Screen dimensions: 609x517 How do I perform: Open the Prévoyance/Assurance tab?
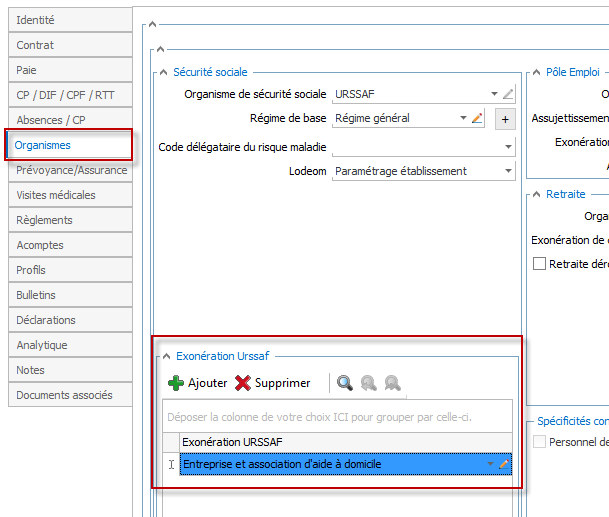70,170
